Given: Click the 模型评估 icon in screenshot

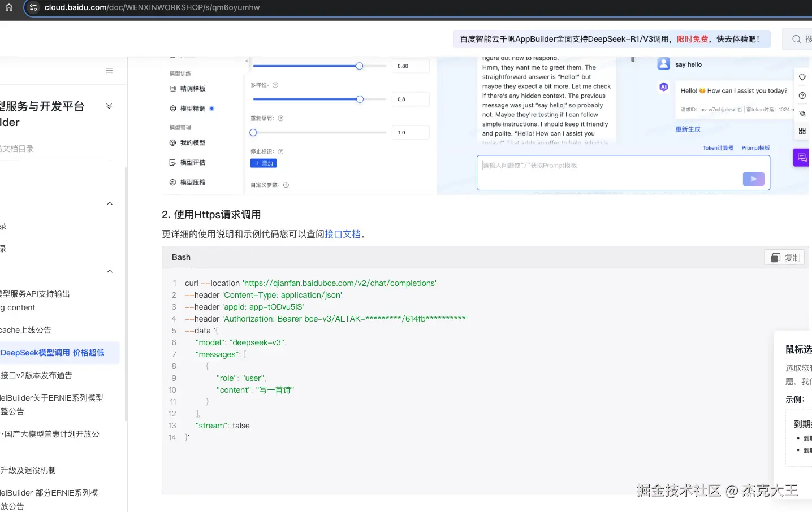Looking at the screenshot, I should tap(173, 163).
